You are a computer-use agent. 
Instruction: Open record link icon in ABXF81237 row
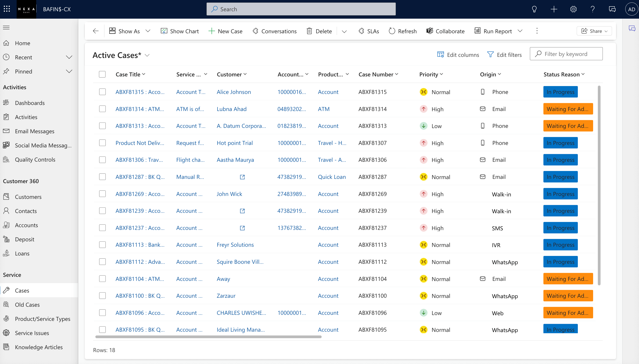(x=242, y=228)
